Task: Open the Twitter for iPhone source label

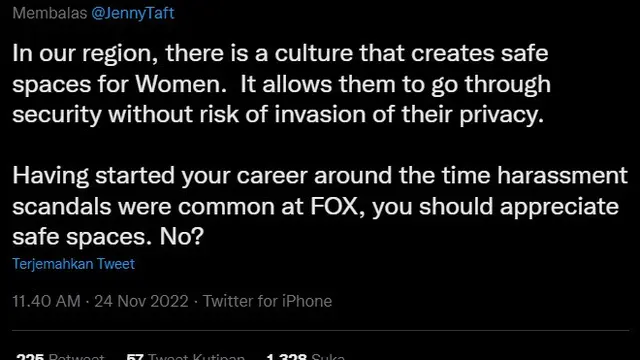Action: click(267, 301)
